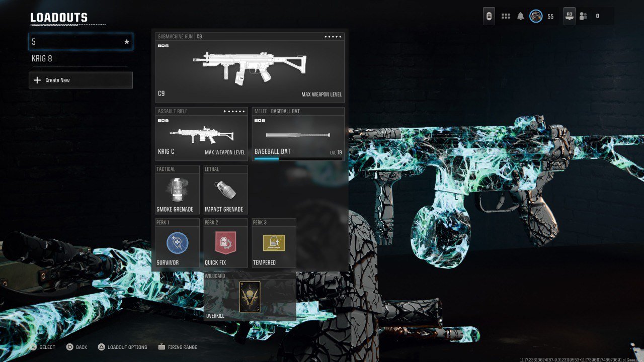Click the friends online count 0
The height and width of the screenshot is (362, 644).
pyautogui.click(x=598, y=16)
